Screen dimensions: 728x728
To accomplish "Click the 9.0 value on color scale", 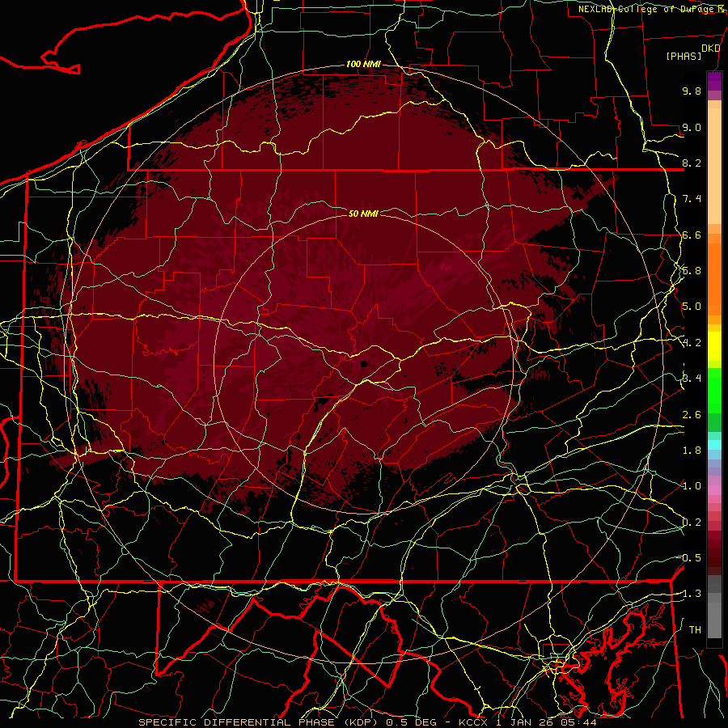I will (692, 127).
